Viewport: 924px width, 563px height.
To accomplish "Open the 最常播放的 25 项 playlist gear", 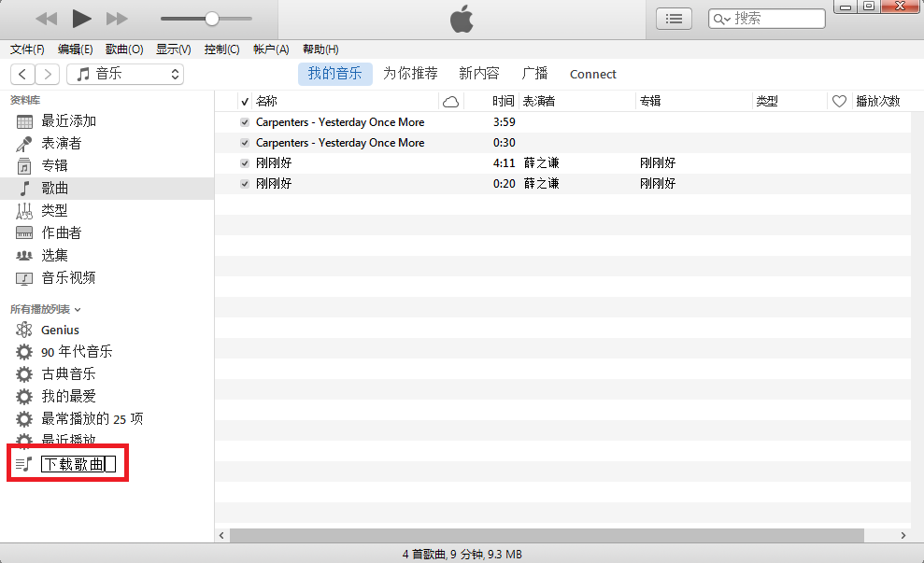I will 24,419.
